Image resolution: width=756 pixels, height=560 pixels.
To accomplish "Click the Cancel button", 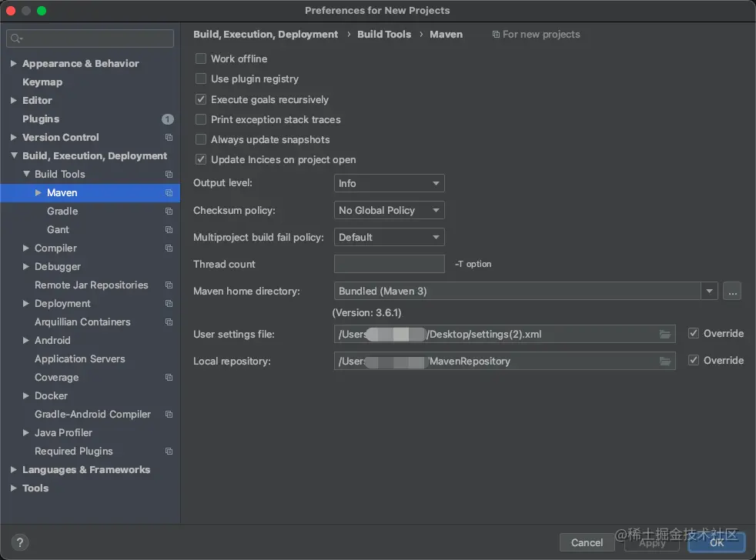I will click(x=587, y=542).
